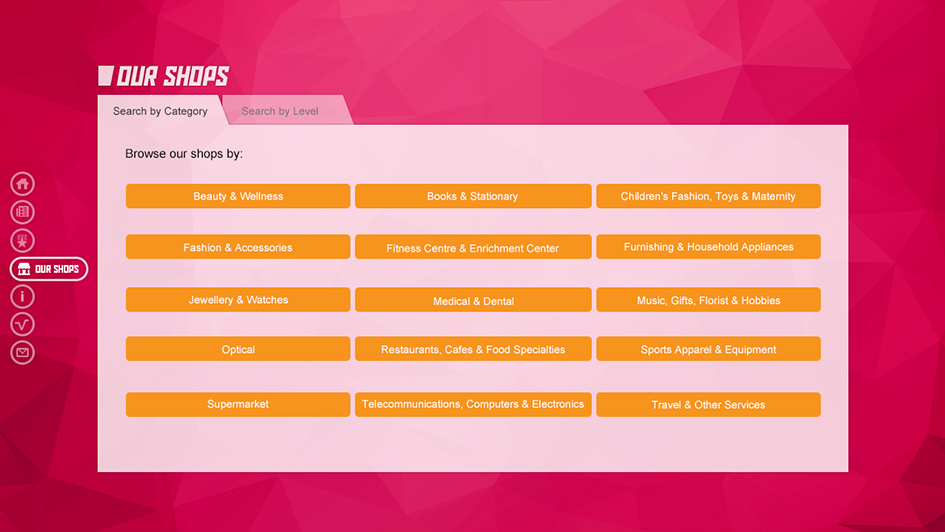945x532 pixels.
Task: Click the square root symbol sidebar icon
Action: [x=22, y=324]
